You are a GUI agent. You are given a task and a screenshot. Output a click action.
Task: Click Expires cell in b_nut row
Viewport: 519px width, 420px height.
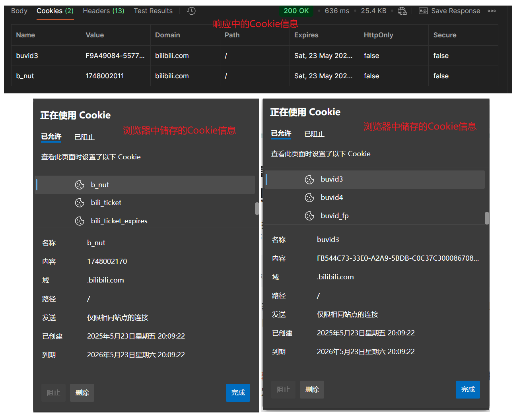(x=323, y=76)
